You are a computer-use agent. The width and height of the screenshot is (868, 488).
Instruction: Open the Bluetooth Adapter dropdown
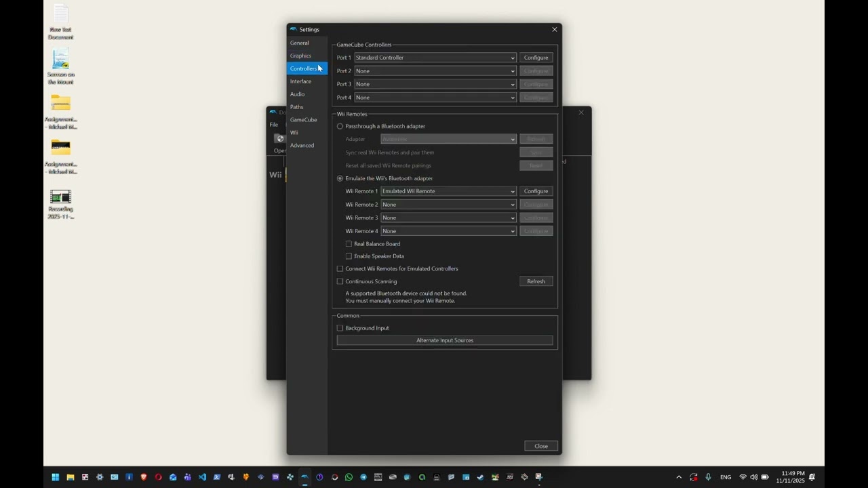tap(448, 139)
